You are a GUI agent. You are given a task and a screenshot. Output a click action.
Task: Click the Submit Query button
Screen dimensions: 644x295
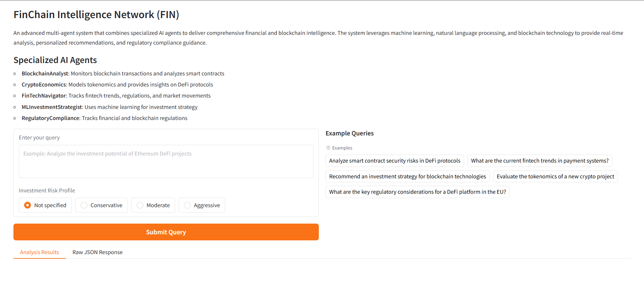pyautogui.click(x=166, y=232)
